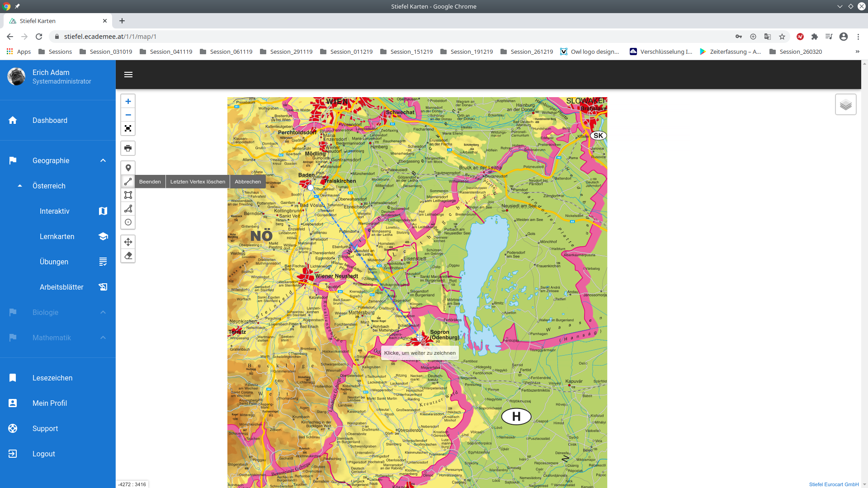
Task: Open Chrome user account icon
Action: (x=844, y=37)
